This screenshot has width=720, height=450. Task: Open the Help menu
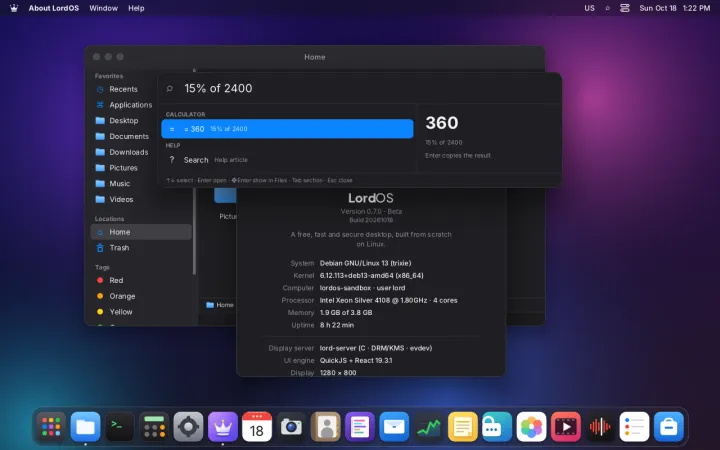point(136,8)
